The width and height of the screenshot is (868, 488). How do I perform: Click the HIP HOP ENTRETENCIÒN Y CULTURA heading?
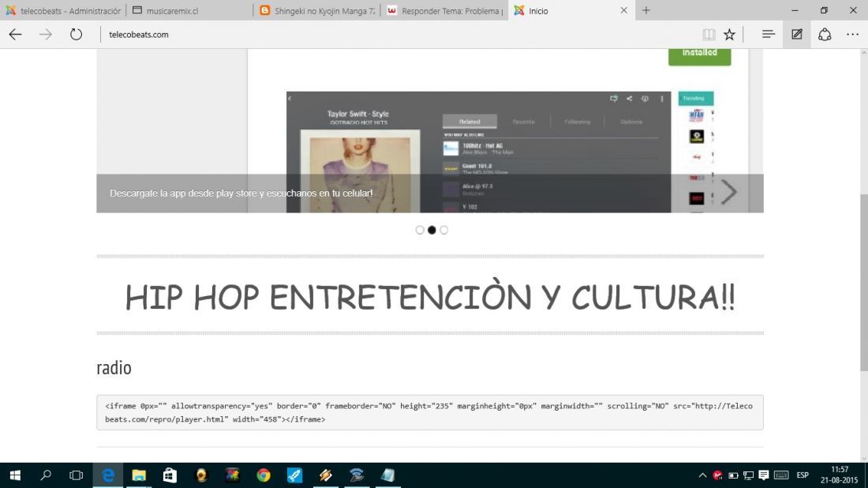(x=430, y=297)
